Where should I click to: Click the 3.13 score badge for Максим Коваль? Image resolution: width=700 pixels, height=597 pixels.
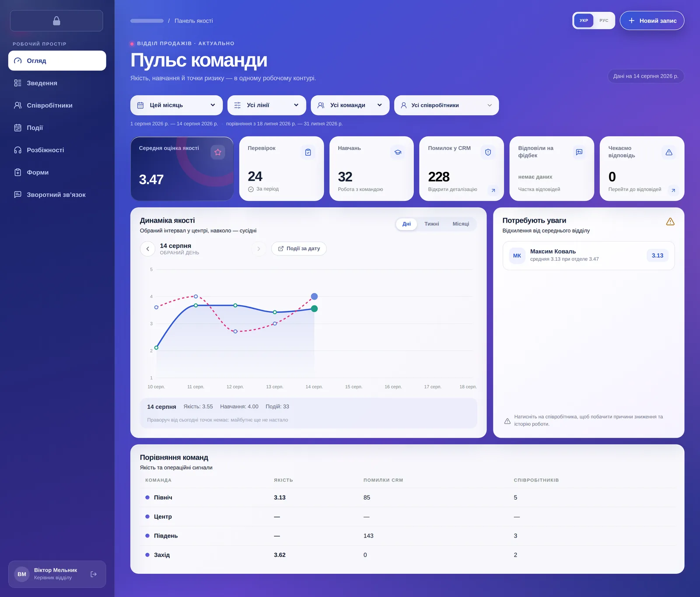[x=657, y=255]
